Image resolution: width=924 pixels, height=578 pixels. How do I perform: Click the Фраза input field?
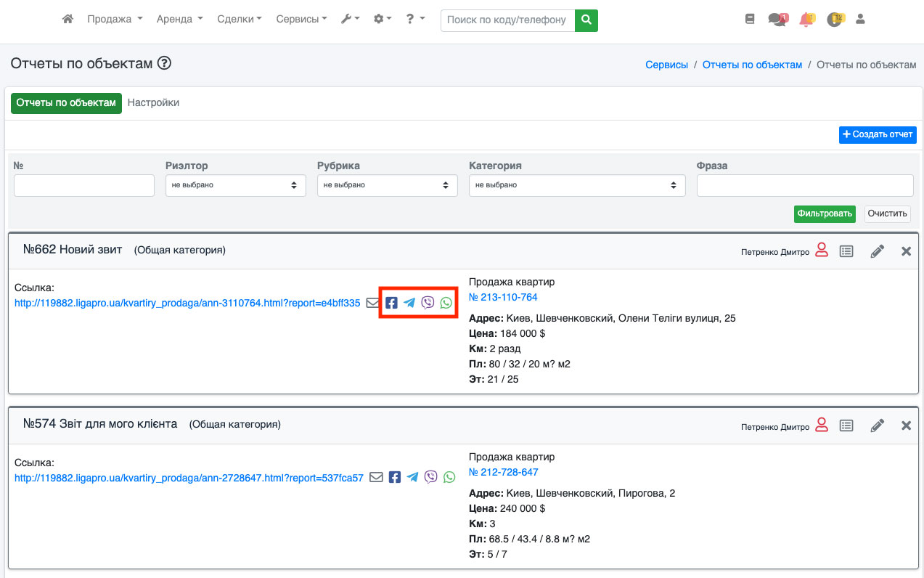tap(804, 185)
